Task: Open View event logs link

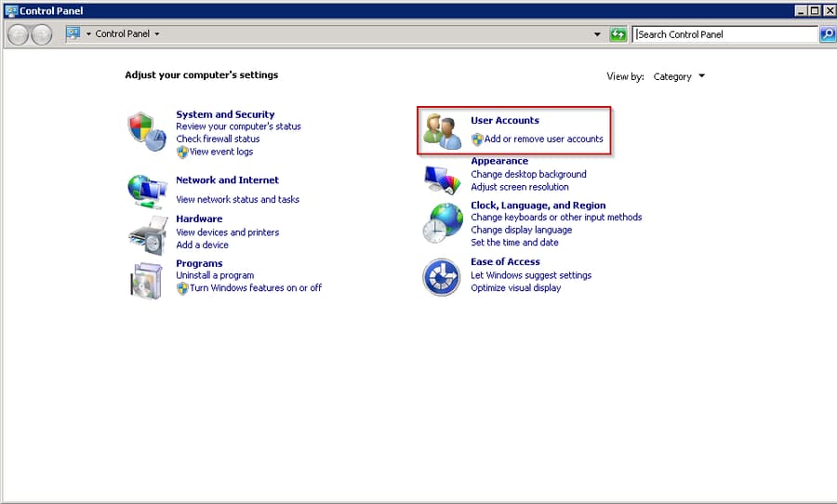Action: pos(221,152)
